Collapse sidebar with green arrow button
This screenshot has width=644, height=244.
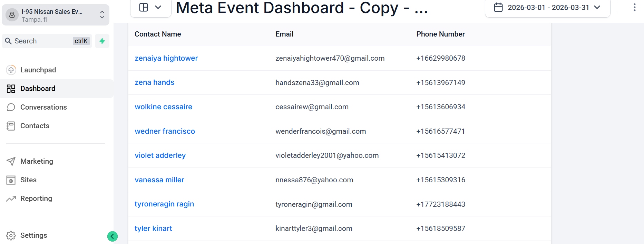coord(112,236)
